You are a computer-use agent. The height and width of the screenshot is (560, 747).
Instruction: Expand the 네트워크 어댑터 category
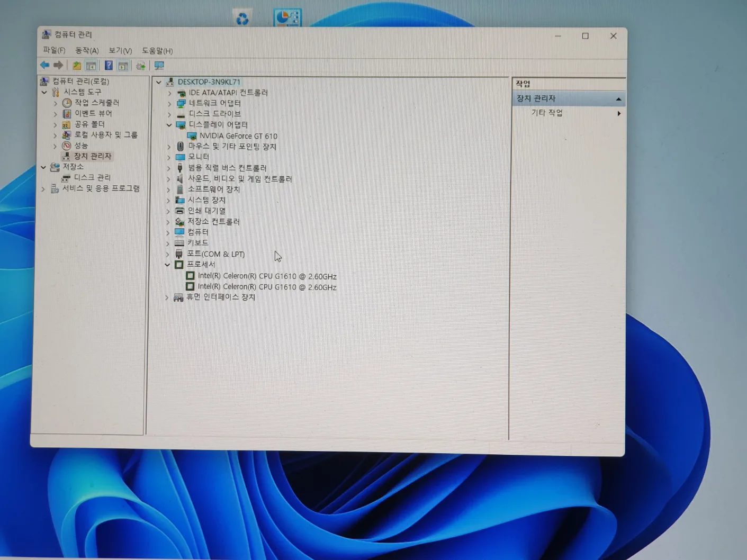(x=169, y=103)
